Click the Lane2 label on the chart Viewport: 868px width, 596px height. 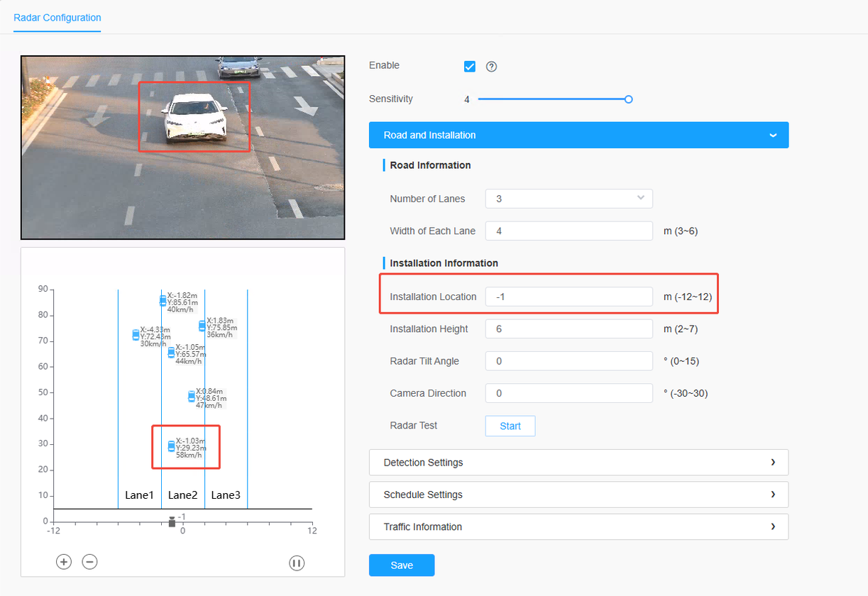click(182, 495)
